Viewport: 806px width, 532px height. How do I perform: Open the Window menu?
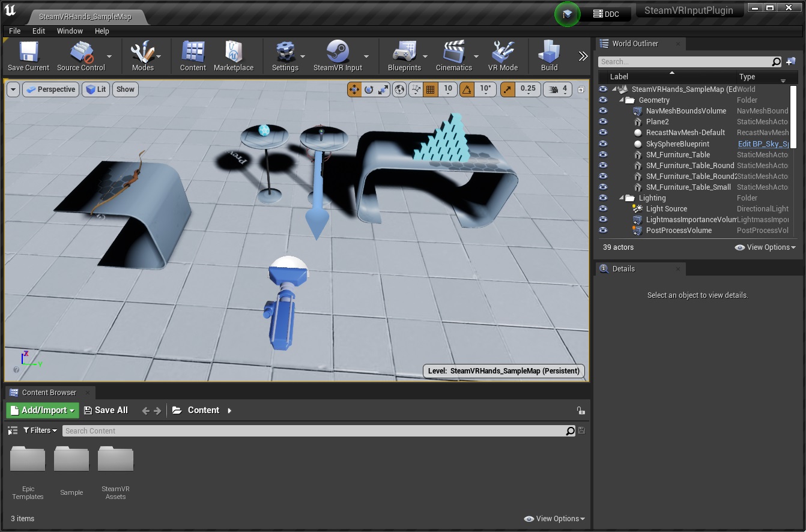pyautogui.click(x=70, y=31)
